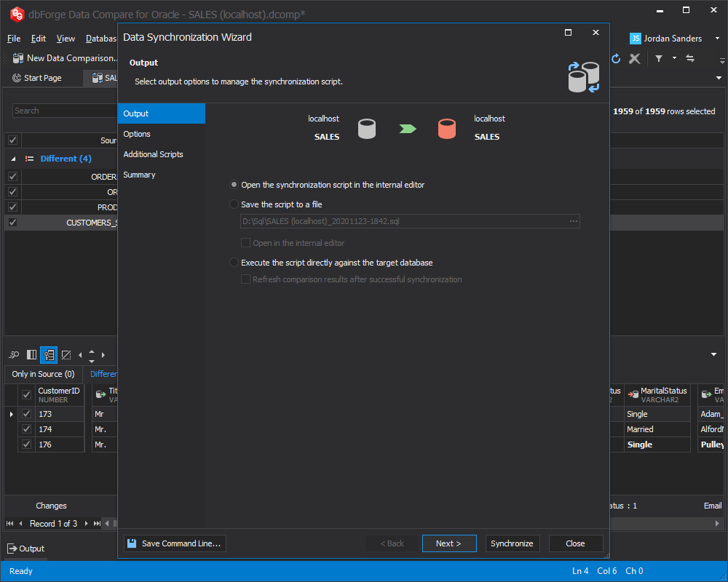Select Save the script to a file option

(x=234, y=204)
